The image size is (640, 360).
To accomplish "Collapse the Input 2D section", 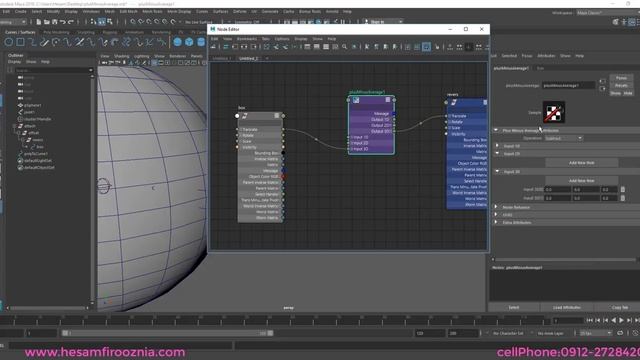I will [x=497, y=153].
